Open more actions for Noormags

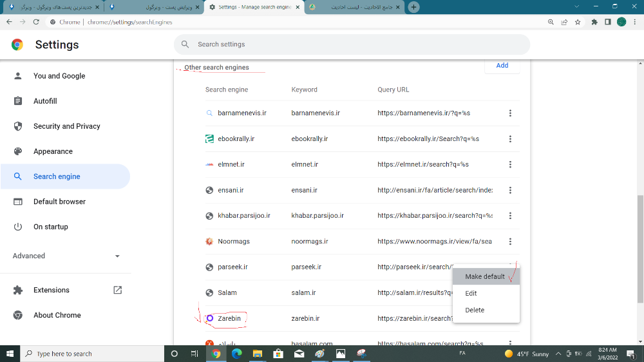(x=510, y=242)
